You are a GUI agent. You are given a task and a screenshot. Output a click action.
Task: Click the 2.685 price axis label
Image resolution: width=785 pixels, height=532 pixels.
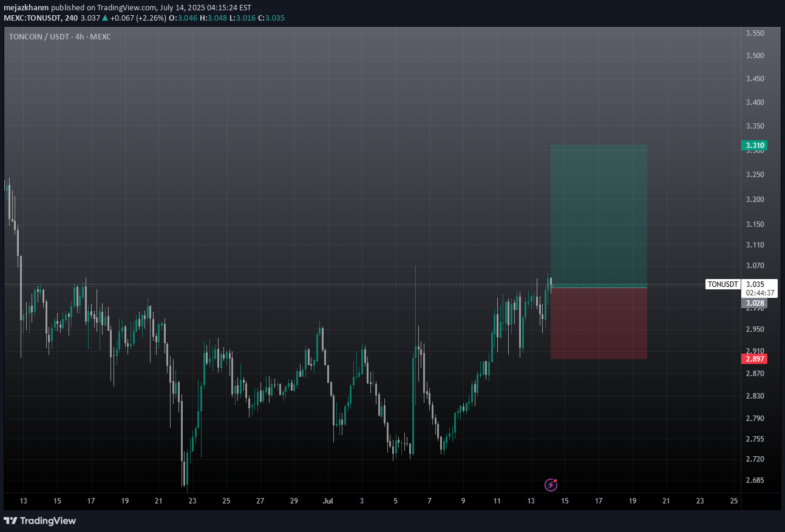pyautogui.click(x=755, y=480)
